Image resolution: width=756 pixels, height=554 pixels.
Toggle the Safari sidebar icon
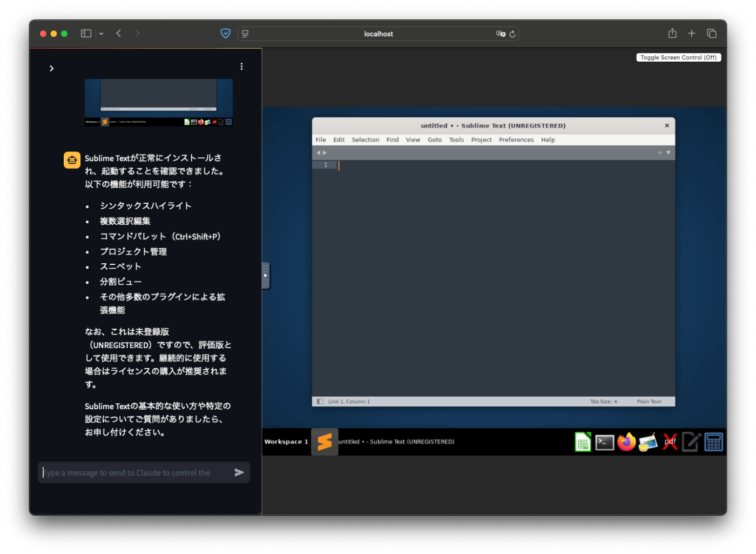[x=86, y=34]
